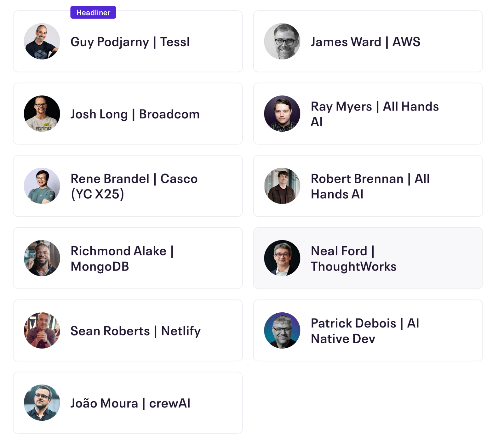
Task: Click Neal Ford's profile photo
Action: [282, 258]
